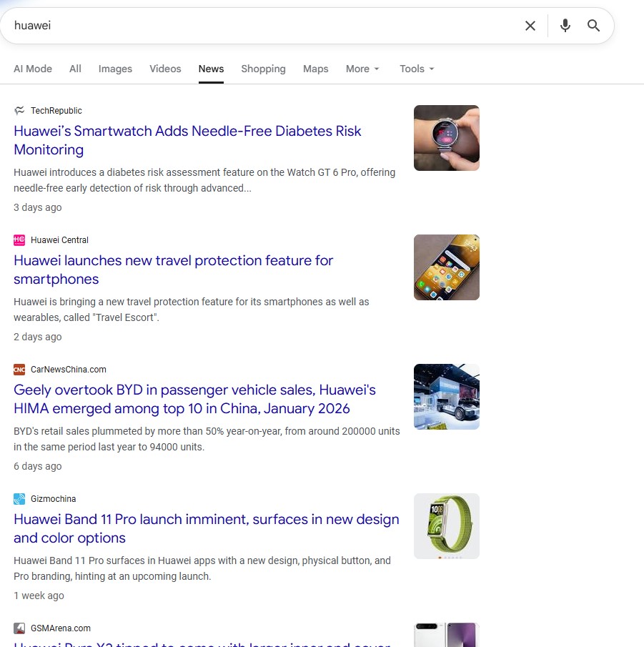This screenshot has height=647, width=644.
Task: Expand the More dropdown menu
Action: coord(362,69)
